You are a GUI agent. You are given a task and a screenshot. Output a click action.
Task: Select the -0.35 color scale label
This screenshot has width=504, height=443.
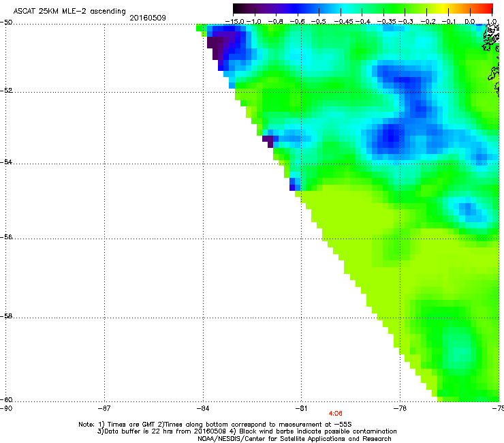[x=386, y=22]
